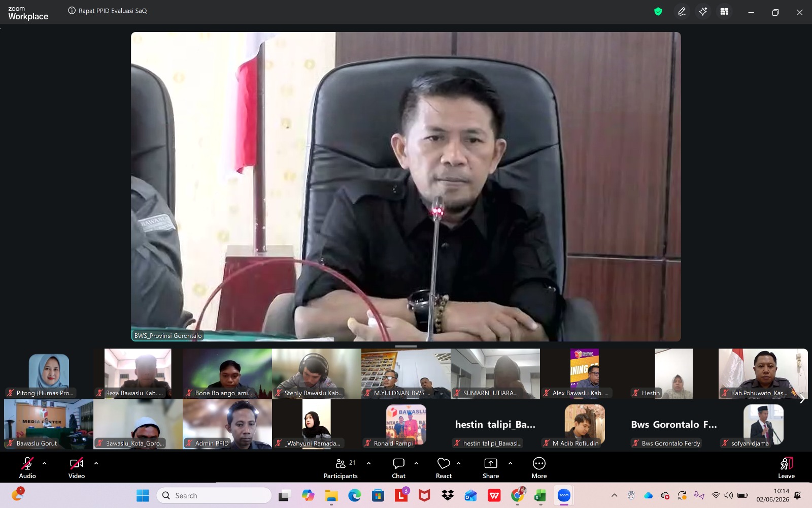The image size is (812, 508).
Task: Select _Wahyuni Ramada... participant tile
Action: [x=317, y=424]
